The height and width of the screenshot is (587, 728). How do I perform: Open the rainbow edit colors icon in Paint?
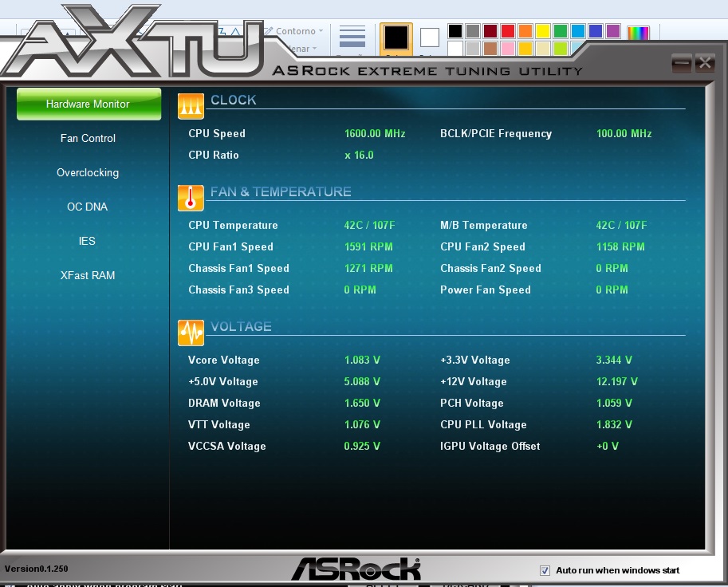pos(638,33)
